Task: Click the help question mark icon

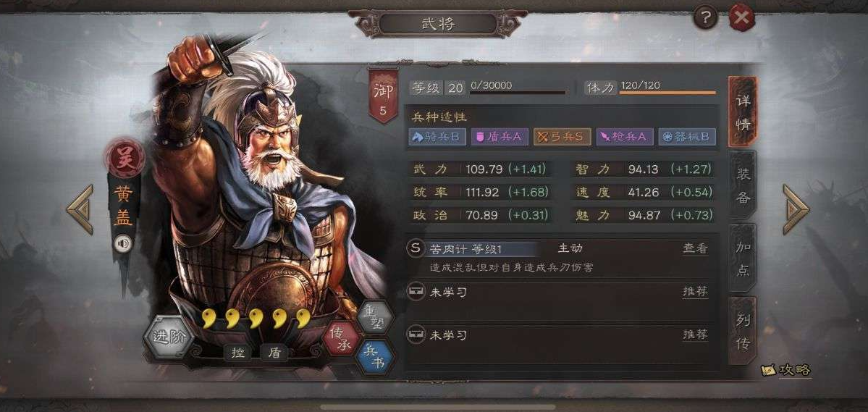Action: click(705, 19)
